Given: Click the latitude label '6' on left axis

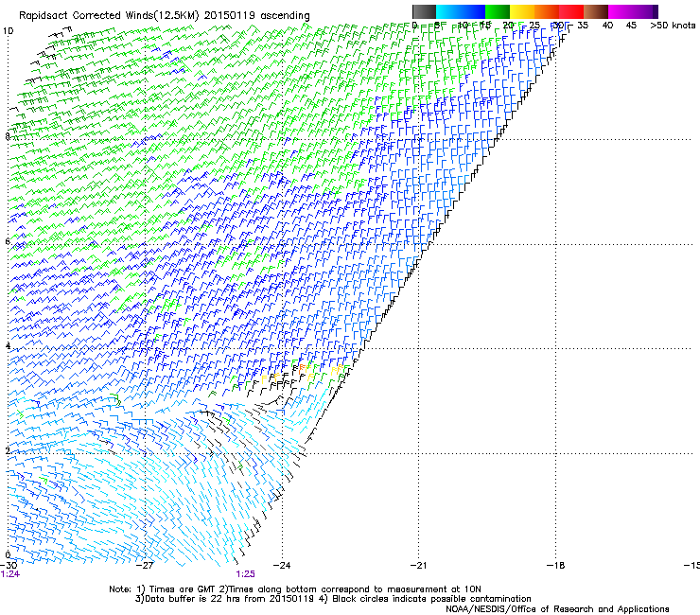Looking at the screenshot, I should click(8, 241).
